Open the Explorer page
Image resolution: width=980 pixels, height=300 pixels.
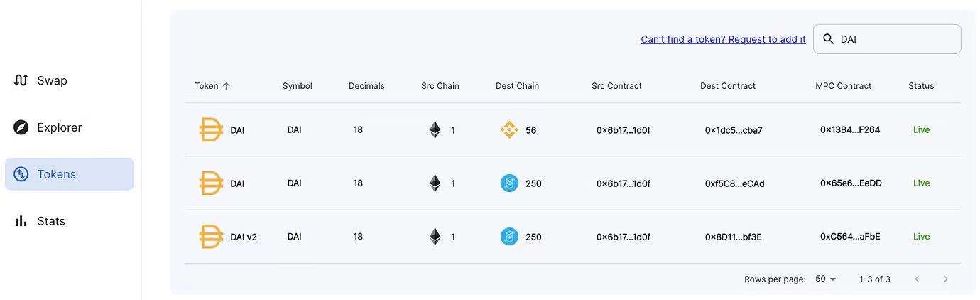[59, 127]
